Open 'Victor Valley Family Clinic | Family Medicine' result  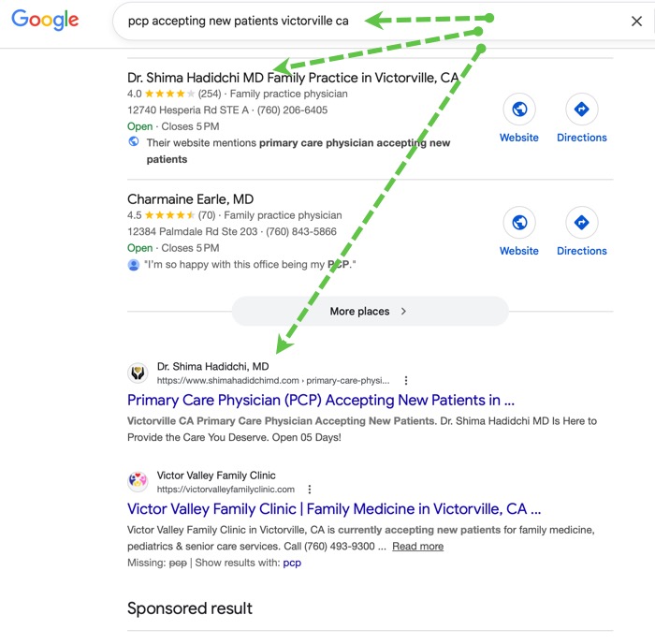point(334,509)
